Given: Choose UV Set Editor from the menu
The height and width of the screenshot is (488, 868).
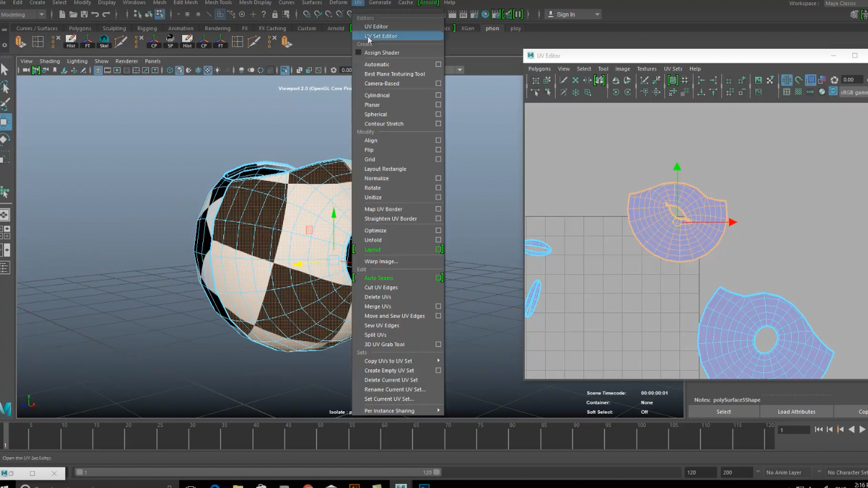Looking at the screenshot, I should point(381,36).
